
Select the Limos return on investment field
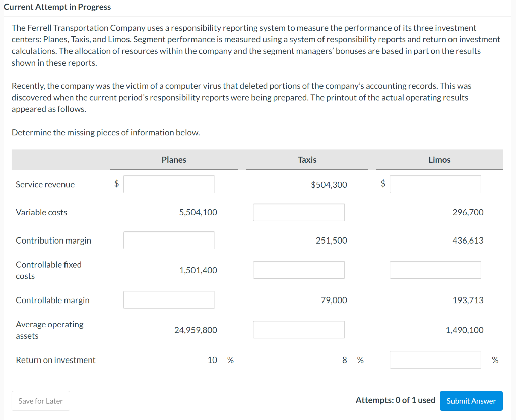[x=435, y=359]
